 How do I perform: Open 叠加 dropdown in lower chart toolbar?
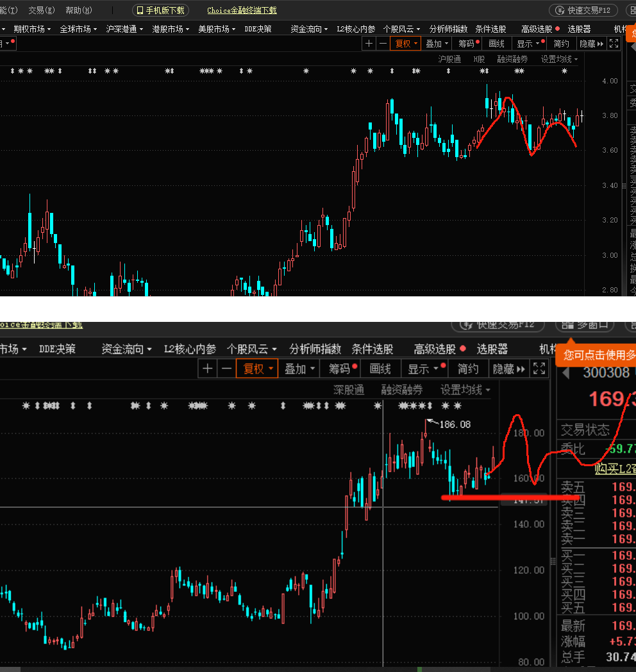299,369
